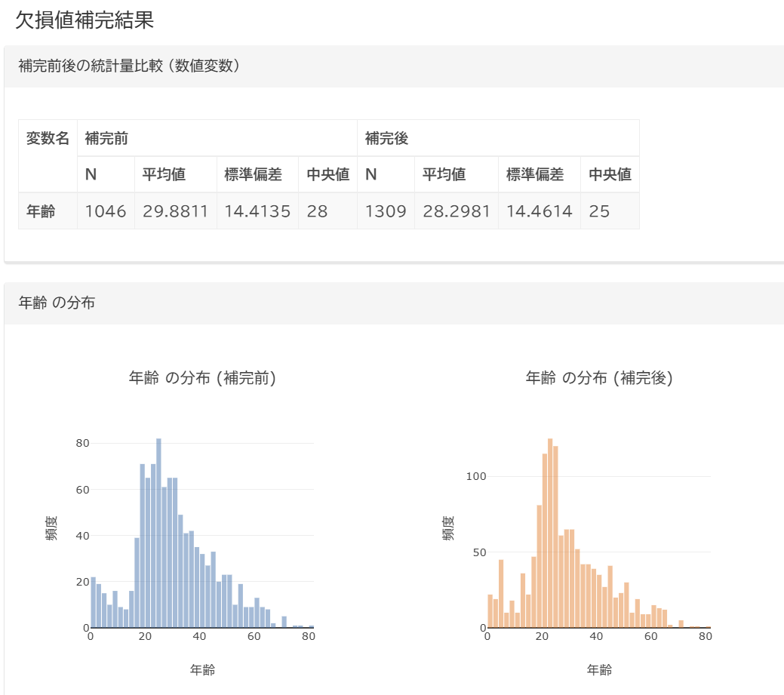
Task: Click the 頻度 y-axis label of orange histogram
Action: point(448,528)
